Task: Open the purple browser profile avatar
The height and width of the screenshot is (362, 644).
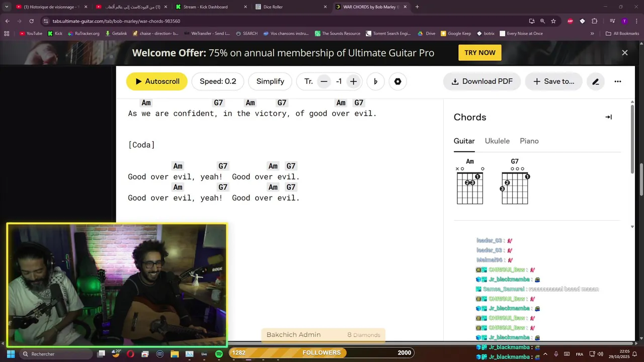Action: pyautogui.click(x=624, y=21)
